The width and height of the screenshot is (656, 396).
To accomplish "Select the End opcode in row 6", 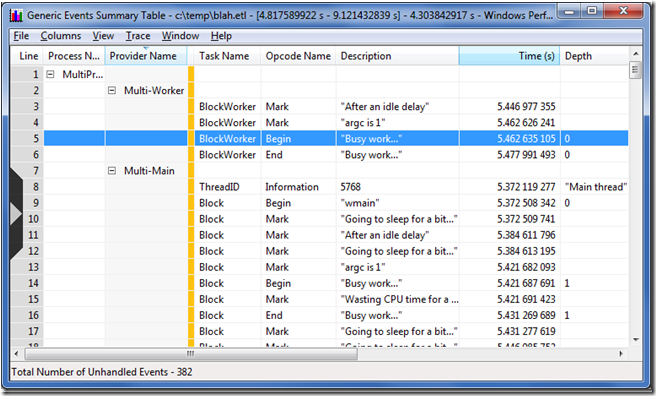I will (x=274, y=155).
